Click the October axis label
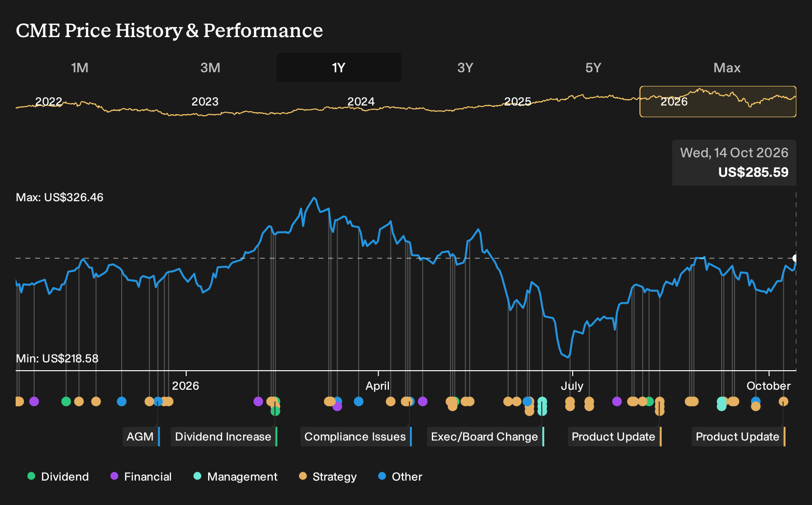 pyautogui.click(x=769, y=386)
